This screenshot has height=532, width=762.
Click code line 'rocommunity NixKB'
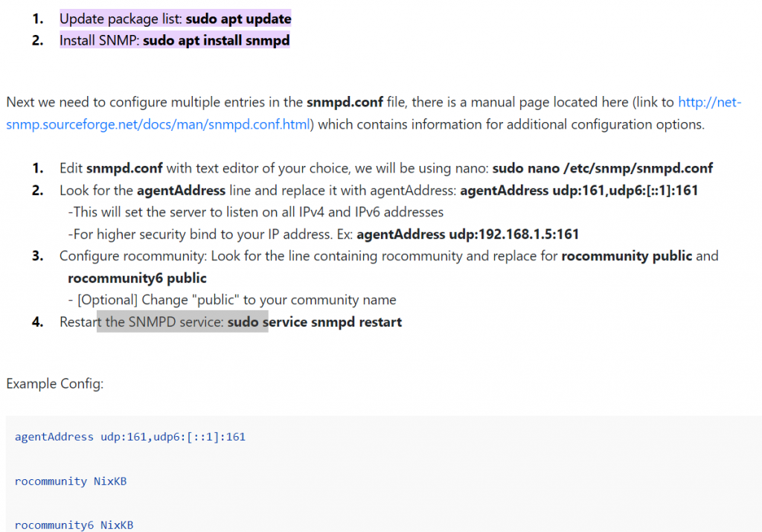[71, 481]
